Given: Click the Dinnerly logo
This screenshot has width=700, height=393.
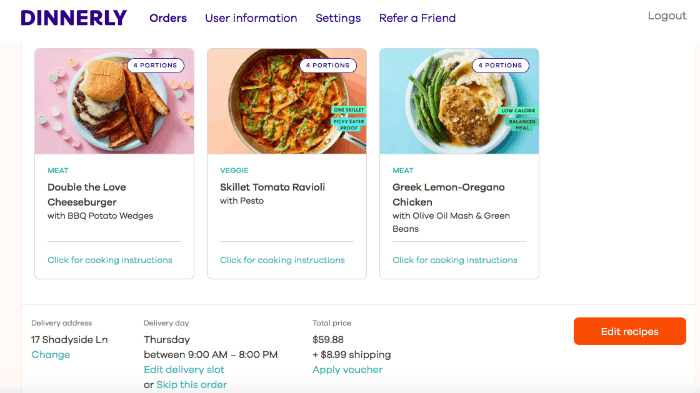Looking at the screenshot, I should [x=74, y=18].
